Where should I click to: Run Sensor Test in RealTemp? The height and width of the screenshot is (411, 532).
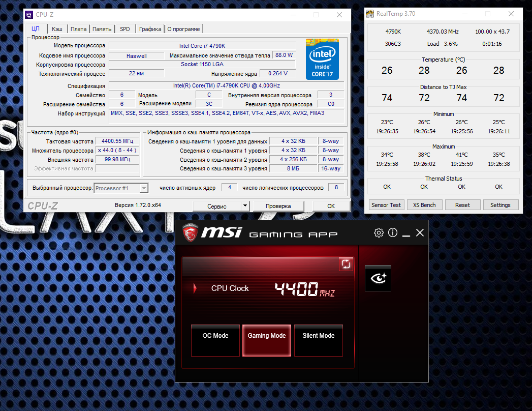(x=386, y=205)
